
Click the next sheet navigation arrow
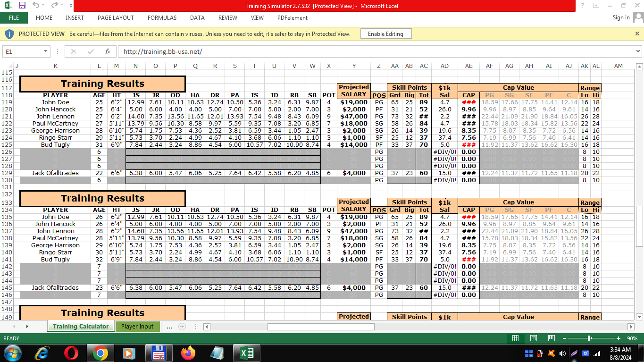[x=27, y=326]
